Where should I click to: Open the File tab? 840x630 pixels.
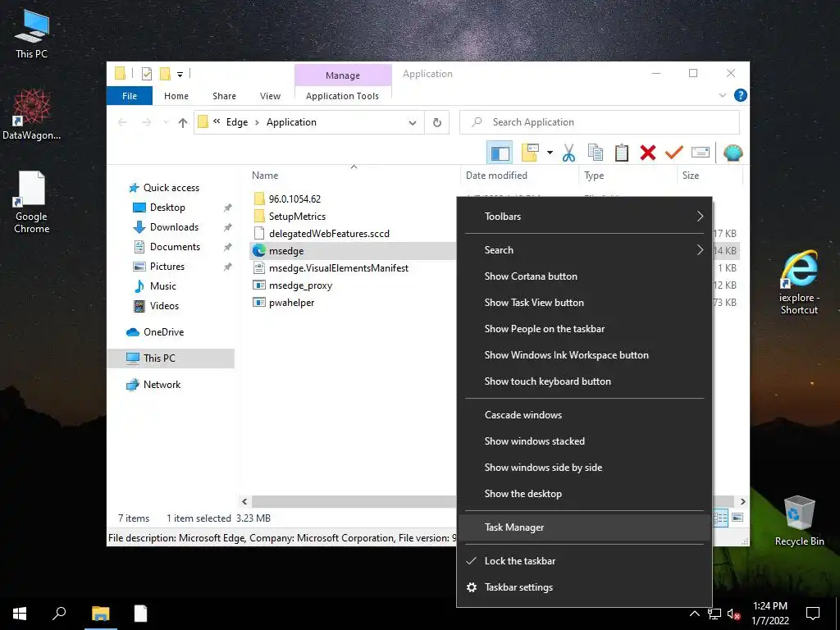coord(129,96)
